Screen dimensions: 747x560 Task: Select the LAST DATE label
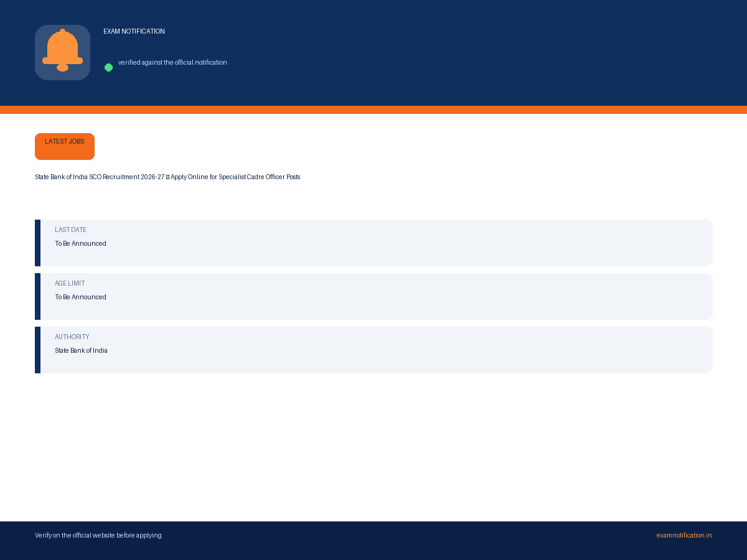[x=70, y=230]
